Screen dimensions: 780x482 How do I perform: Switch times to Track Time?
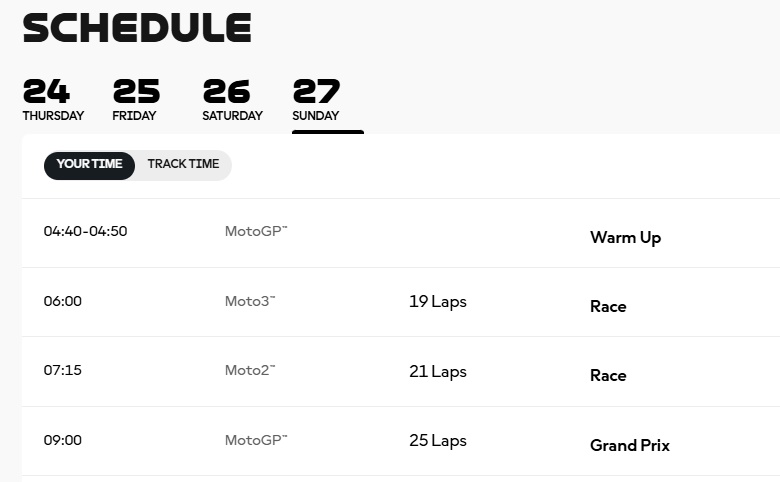pyautogui.click(x=183, y=165)
